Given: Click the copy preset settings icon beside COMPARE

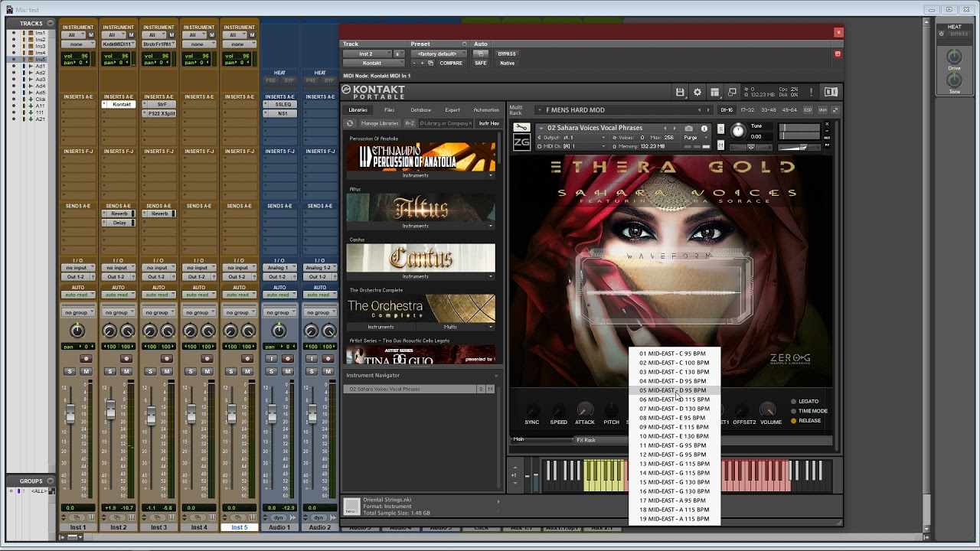Looking at the screenshot, I should click(x=431, y=63).
